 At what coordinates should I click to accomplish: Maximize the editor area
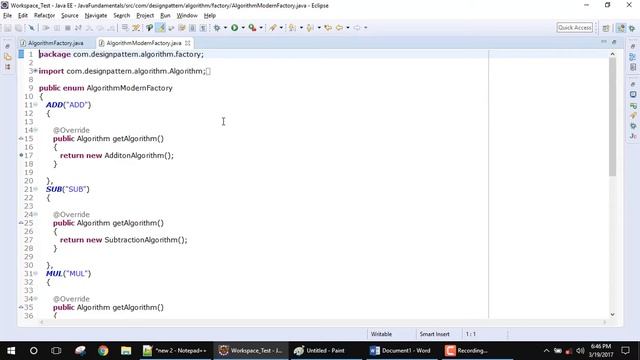click(614, 42)
